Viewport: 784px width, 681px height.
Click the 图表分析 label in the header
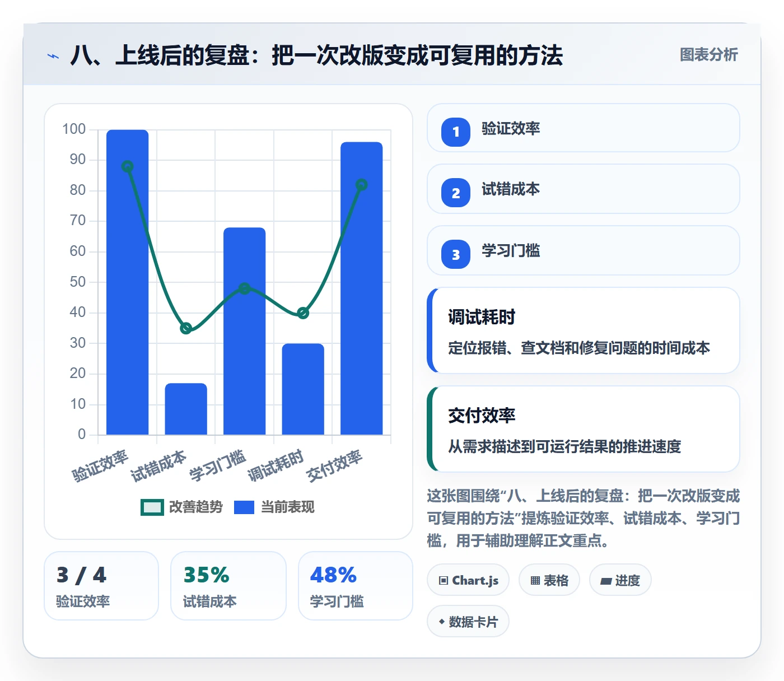[708, 54]
